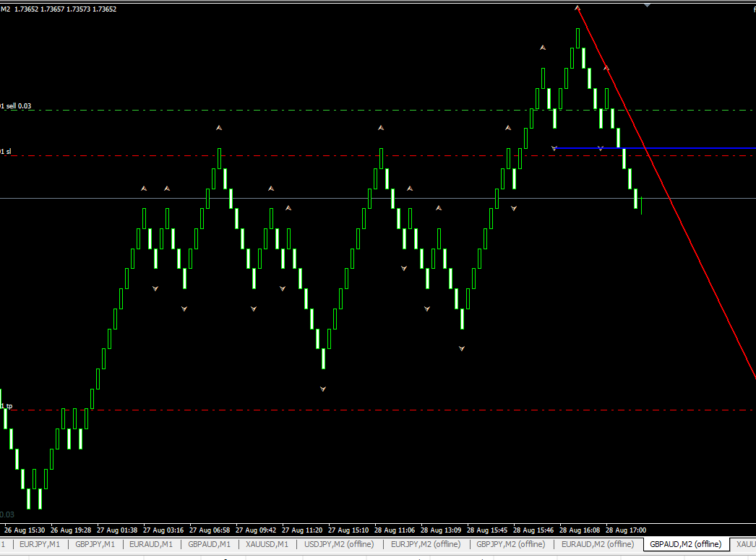Select the blue horizontal line object

(655, 148)
